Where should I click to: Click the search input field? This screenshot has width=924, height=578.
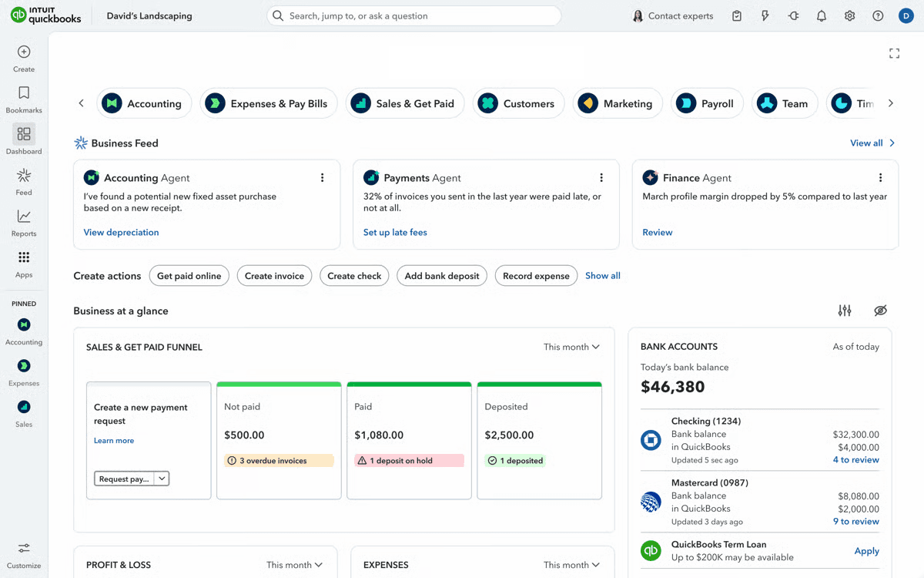pyautogui.click(x=413, y=15)
